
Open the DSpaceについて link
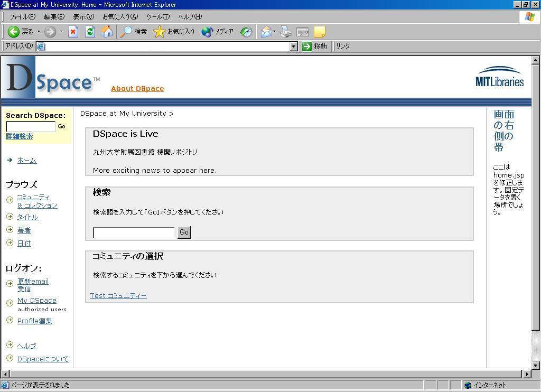point(43,359)
